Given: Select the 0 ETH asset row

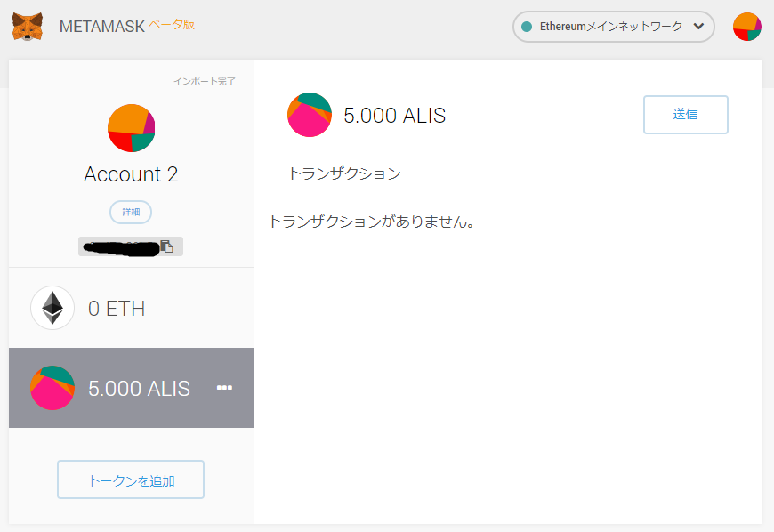Looking at the screenshot, I should [131, 308].
